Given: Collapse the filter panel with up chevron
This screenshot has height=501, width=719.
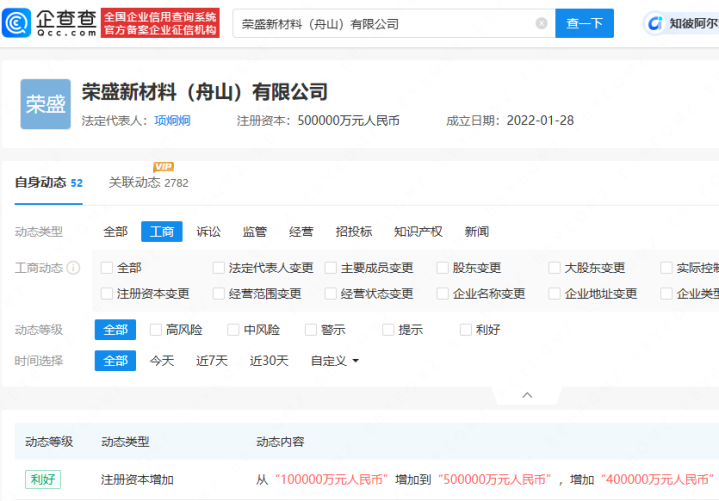Looking at the screenshot, I should 527,395.
